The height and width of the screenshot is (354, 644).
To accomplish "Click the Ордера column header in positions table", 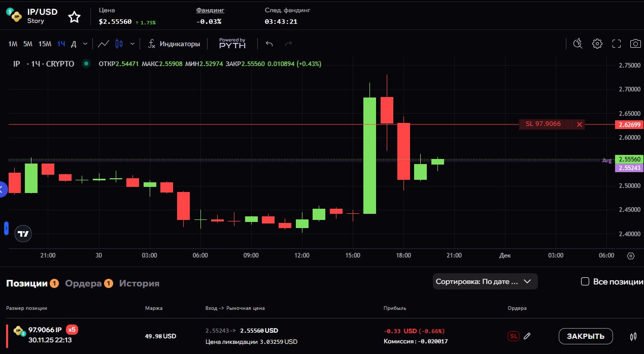I will [x=517, y=308].
